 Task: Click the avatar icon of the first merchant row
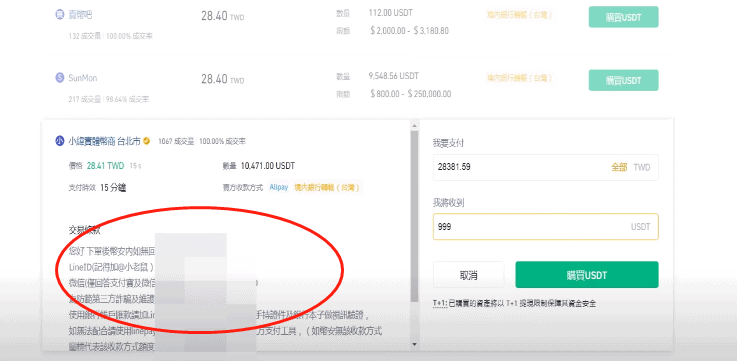(59, 15)
